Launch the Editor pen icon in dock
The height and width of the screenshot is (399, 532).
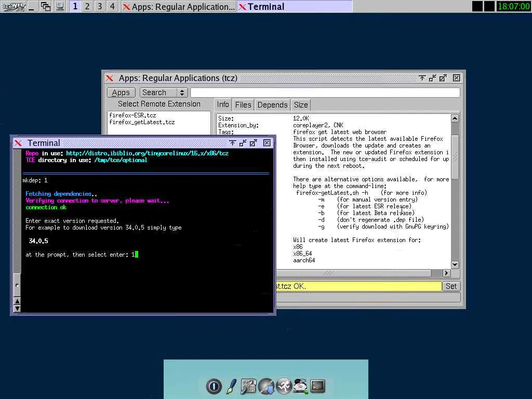(231, 386)
